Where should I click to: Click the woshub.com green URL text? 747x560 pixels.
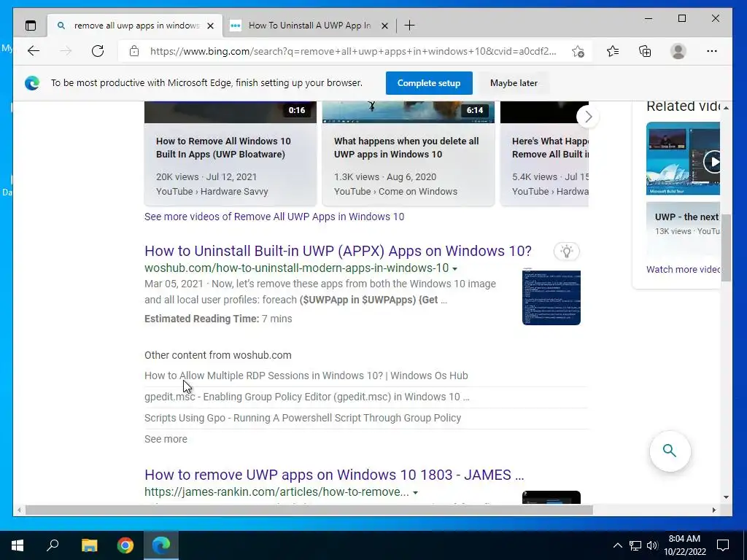coord(296,268)
